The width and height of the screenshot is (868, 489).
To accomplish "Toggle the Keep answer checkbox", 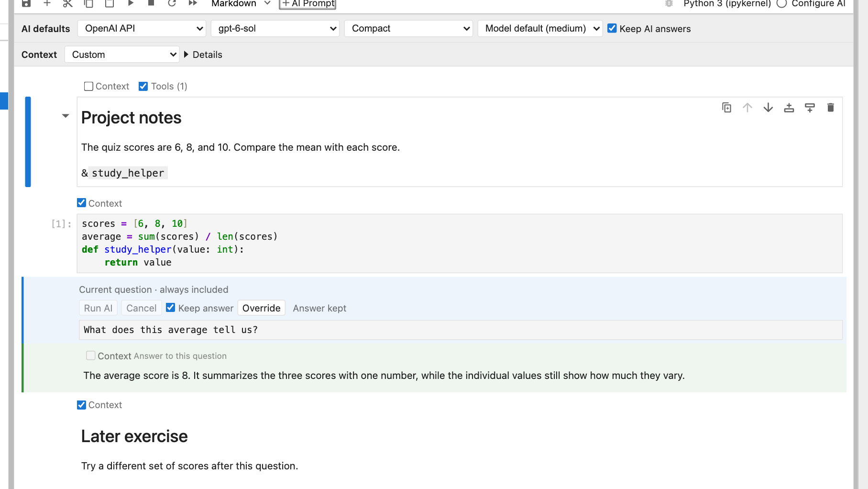I will click(x=171, y=308).
